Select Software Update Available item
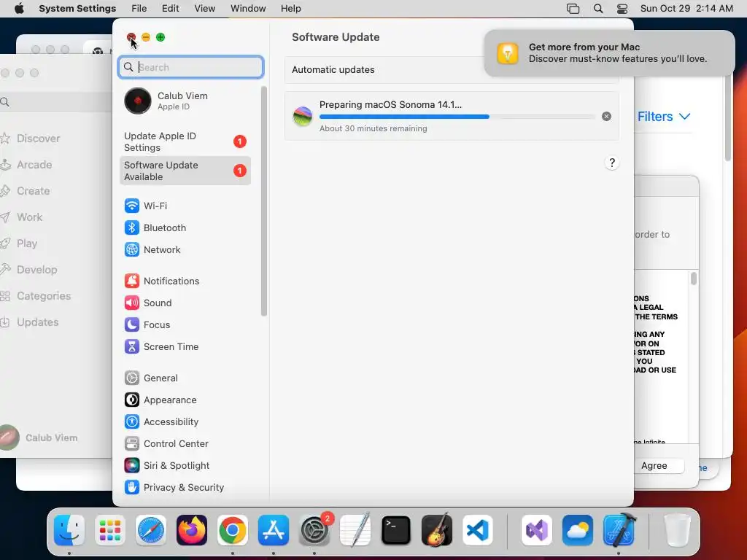 coord(186,171)
